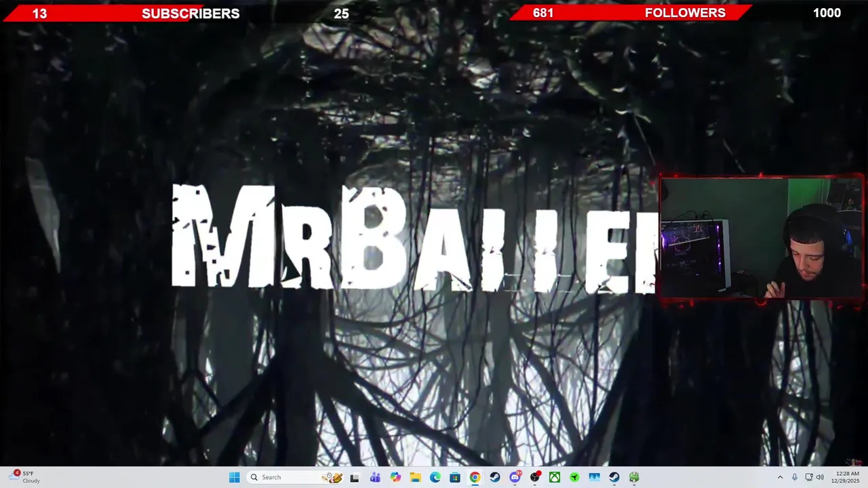868x488 pixels.
Task: Click the follower count 681
Action: 543,13
